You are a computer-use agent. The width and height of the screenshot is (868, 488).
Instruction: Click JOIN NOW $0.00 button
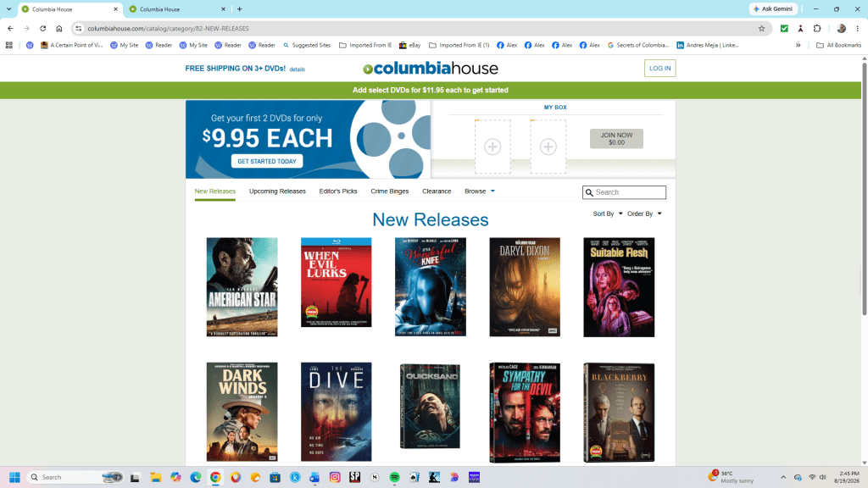pyautogui.click(x=616, y=138)
